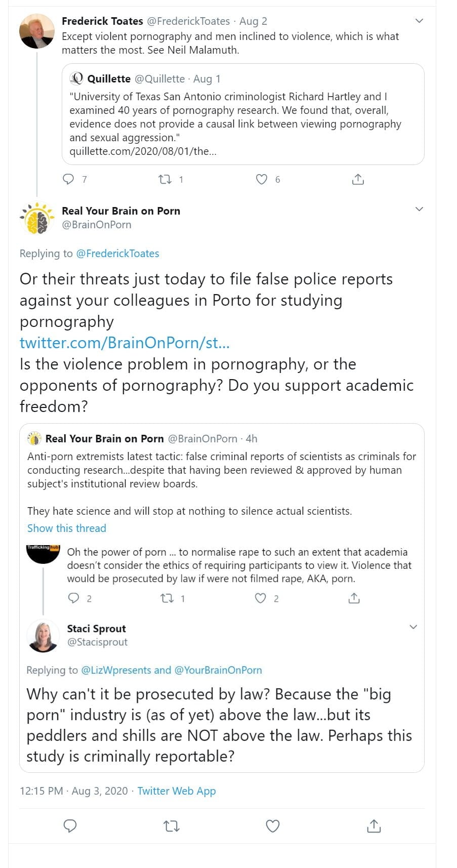
Task: Click reply icon on main tweet at bottom
Action: (x=70, y=826)
